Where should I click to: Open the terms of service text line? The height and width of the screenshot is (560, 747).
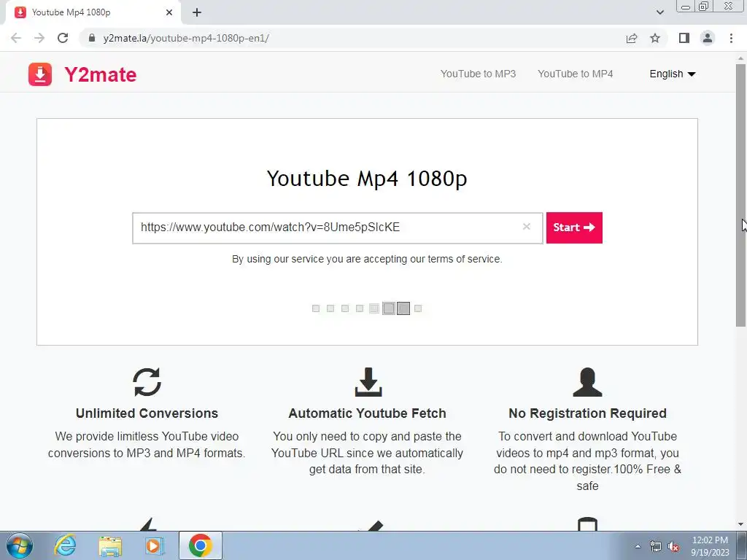(x=367, y=259)
